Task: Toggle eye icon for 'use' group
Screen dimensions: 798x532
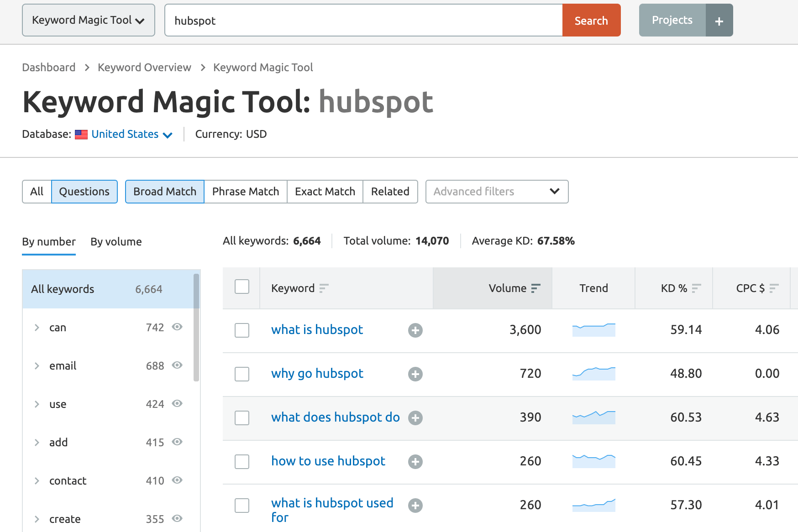Action: [177, 403]
